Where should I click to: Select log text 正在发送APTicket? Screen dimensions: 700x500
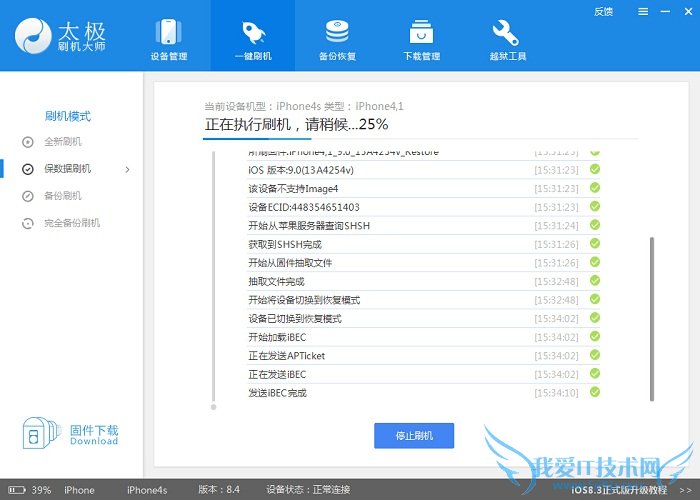tap(286, 356)
